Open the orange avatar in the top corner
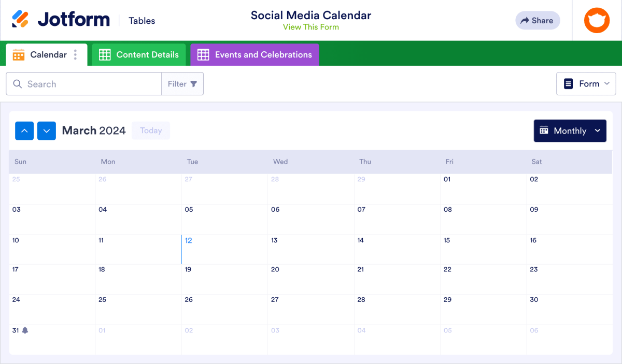The image size is (622, 364). coord(597,20)
